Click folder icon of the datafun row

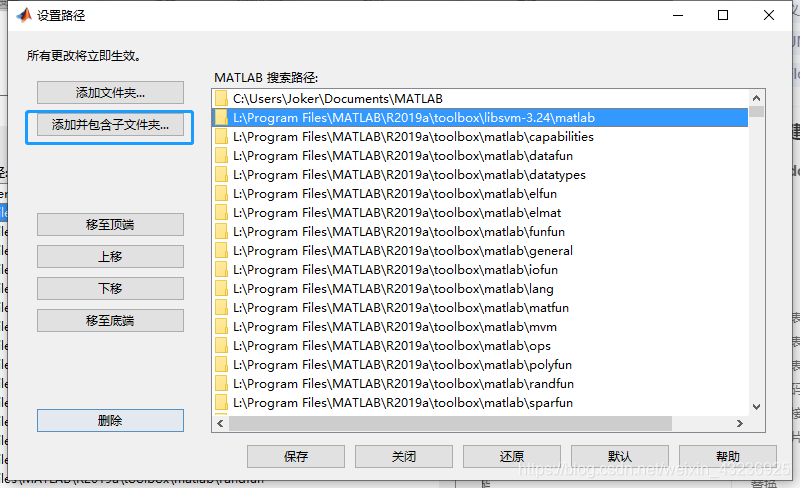(221, 156)
